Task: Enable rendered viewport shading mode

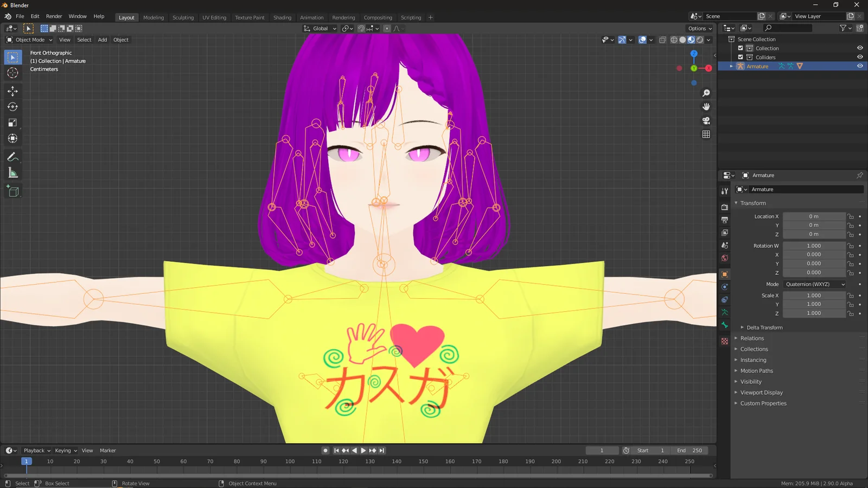Action: [700, 40]
